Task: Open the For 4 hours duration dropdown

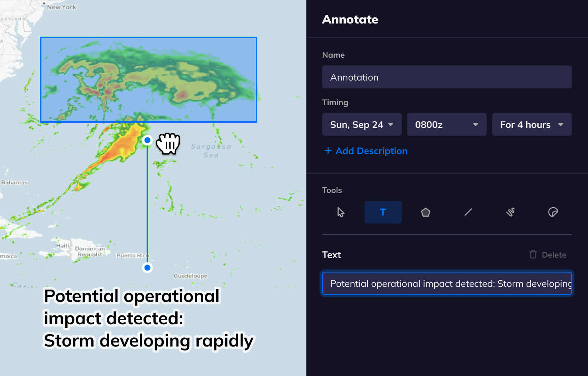Action: click(531, 125)
